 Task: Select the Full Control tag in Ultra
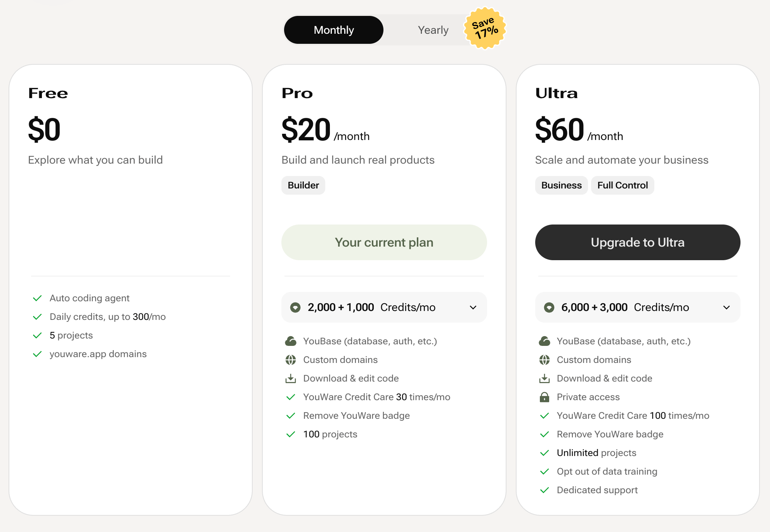pos(623,185)
